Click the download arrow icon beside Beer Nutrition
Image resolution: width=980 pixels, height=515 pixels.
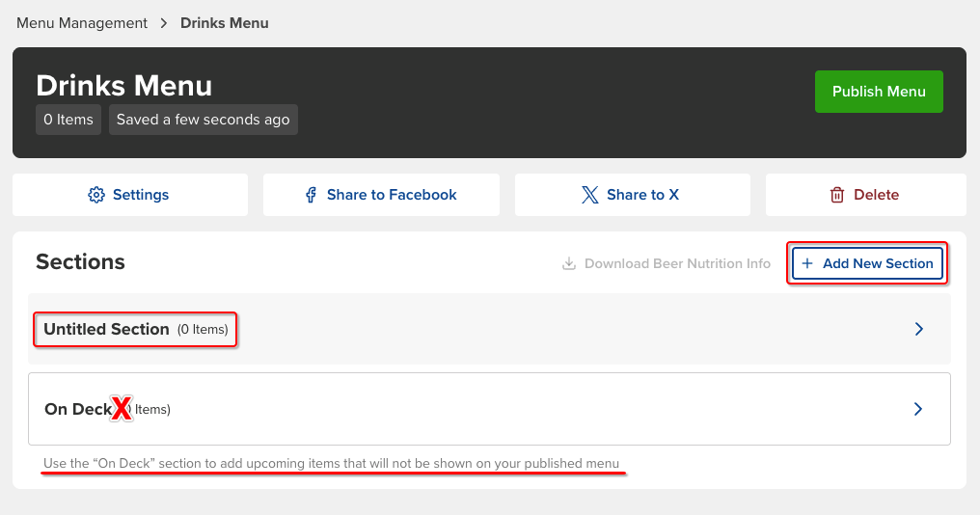click(569, 263)
